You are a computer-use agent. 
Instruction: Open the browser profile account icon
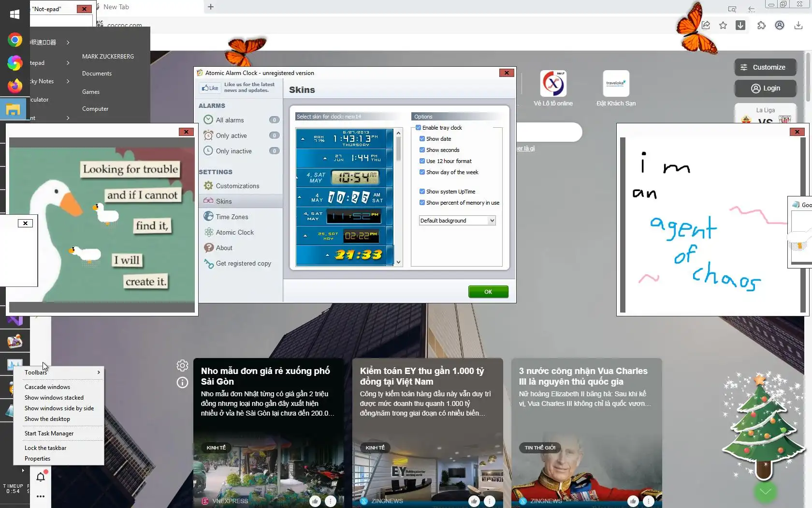(x=780, y=25)
